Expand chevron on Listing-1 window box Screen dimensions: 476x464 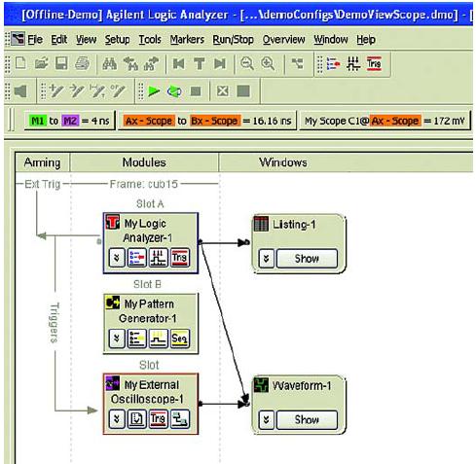point(267,259)
